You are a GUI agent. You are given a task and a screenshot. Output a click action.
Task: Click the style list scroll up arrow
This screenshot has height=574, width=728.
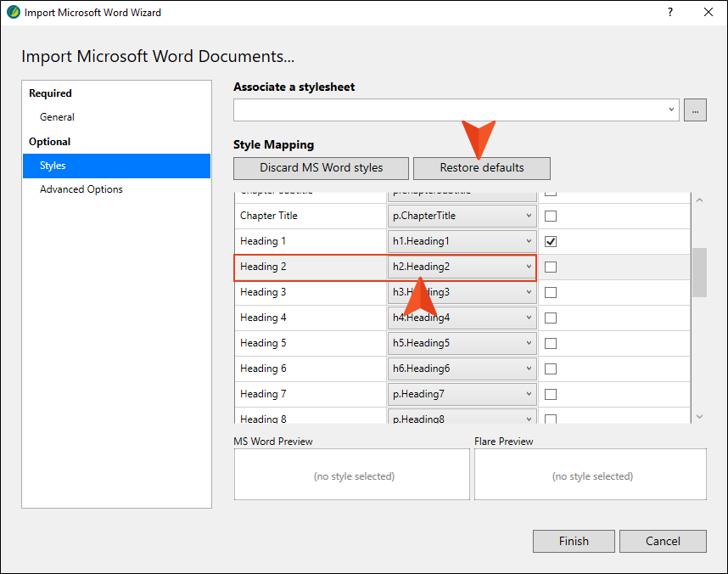click(699, 200)
